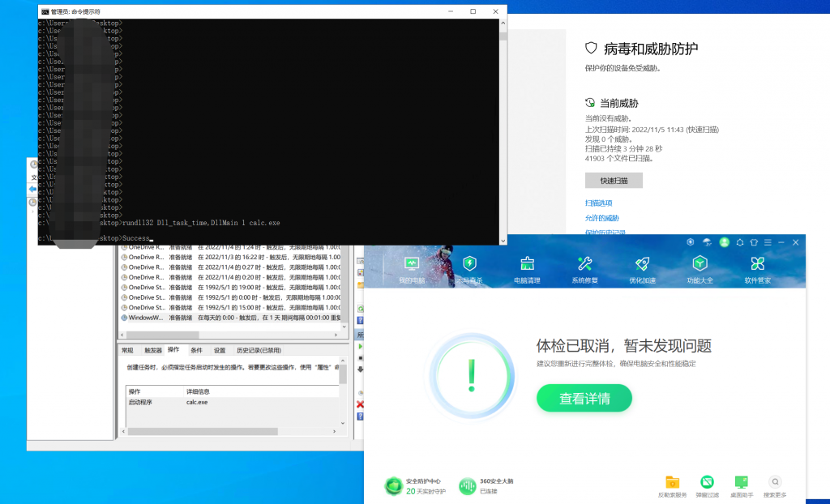Open 电脑清理 cleanup in 360
Viewport: 830px width, 504px height.
527,270
